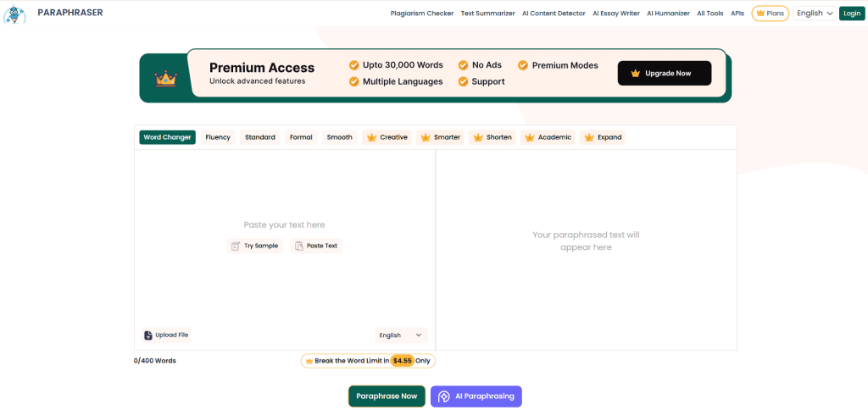Image resolution: width=868 pixels, height=410 pixels.
Task: Open the APIs page link
Action: tap(737, 14)
